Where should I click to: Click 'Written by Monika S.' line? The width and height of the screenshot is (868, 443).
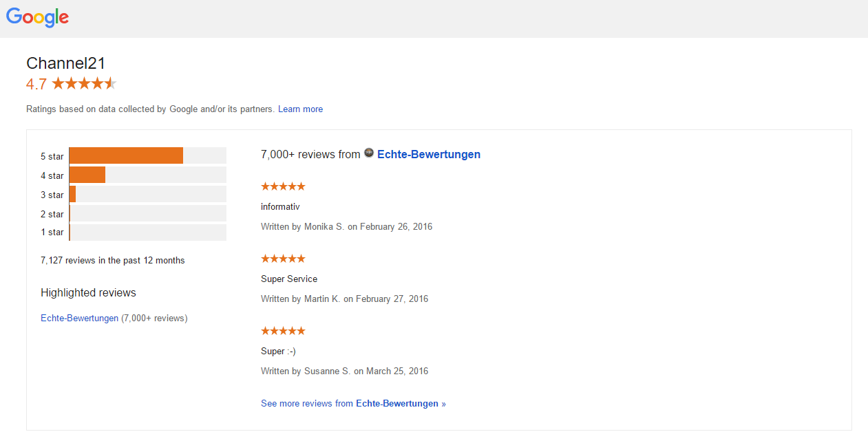pos(346,226)
